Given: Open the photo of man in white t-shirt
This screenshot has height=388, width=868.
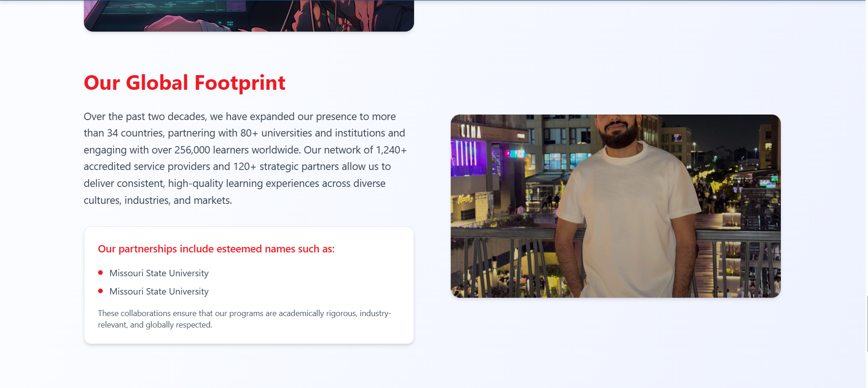Looking at the screenshot, I should (x=615, y=206).
